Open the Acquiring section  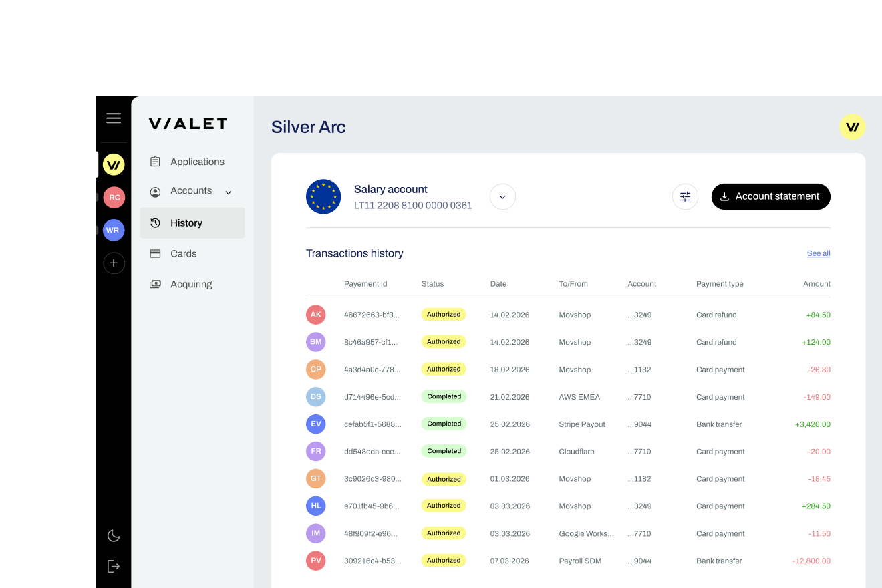(192, 284)
